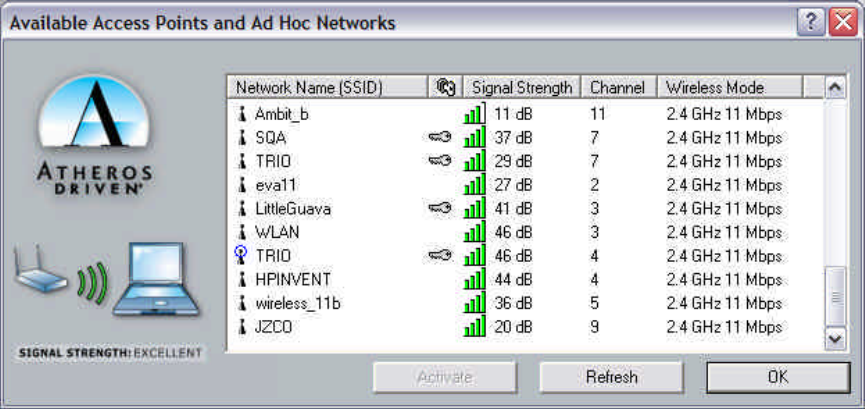Viewport: 865px width, 409px height.
Task: Click the 36 dB signal value
Action: tap(513, 304)
